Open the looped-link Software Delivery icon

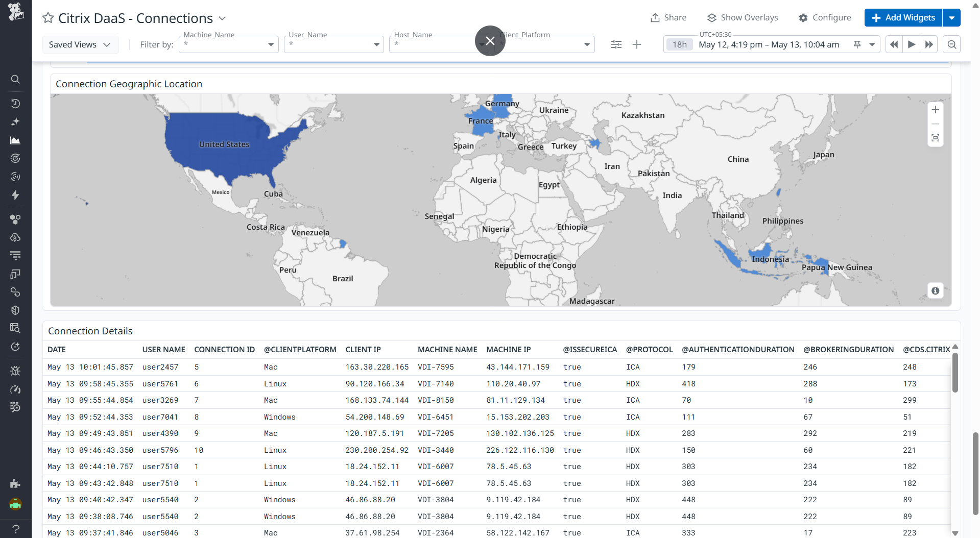(15, 292)
